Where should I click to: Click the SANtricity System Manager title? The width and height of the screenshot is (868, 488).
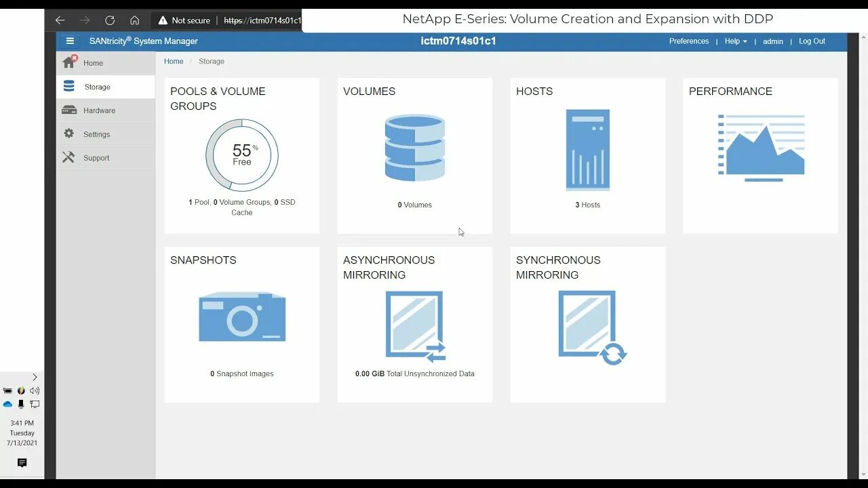[x=144, y=41]
